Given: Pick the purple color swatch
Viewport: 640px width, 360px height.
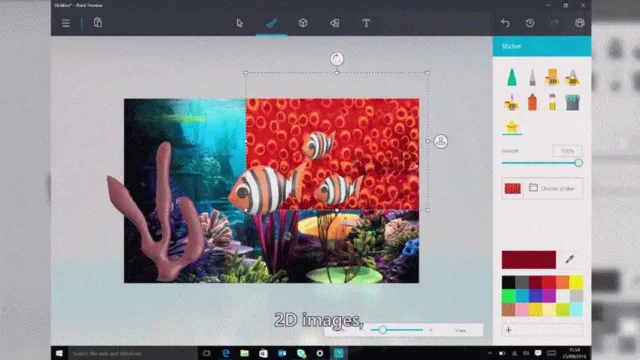Looking at the screenshot, I should [x=549, y=296].
